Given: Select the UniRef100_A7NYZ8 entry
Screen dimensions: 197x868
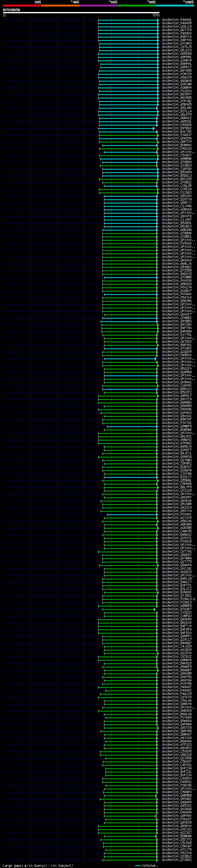Looking at the screenshot, I should [177, 74].
